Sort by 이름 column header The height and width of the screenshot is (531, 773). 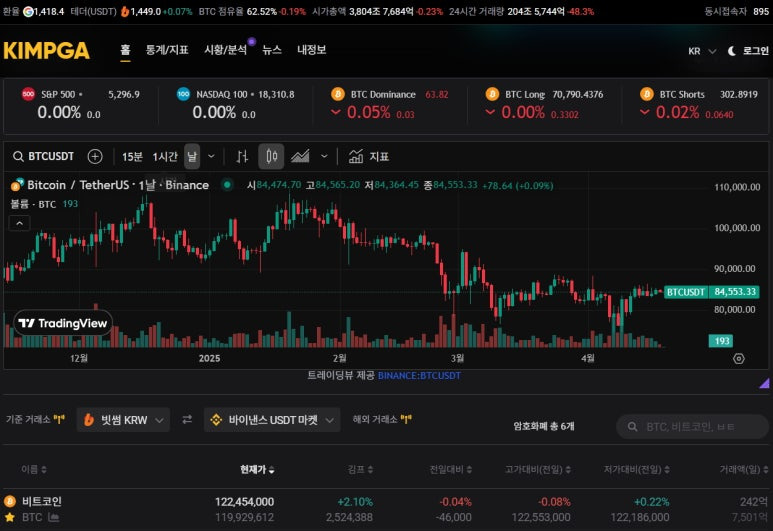[x=34, y=469]
